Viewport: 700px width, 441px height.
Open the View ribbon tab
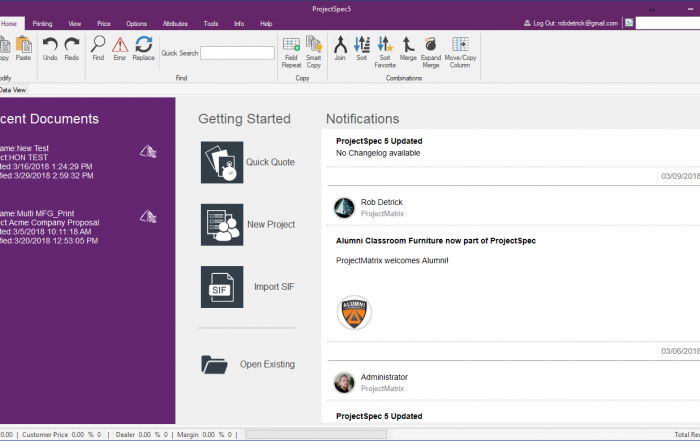75,24
